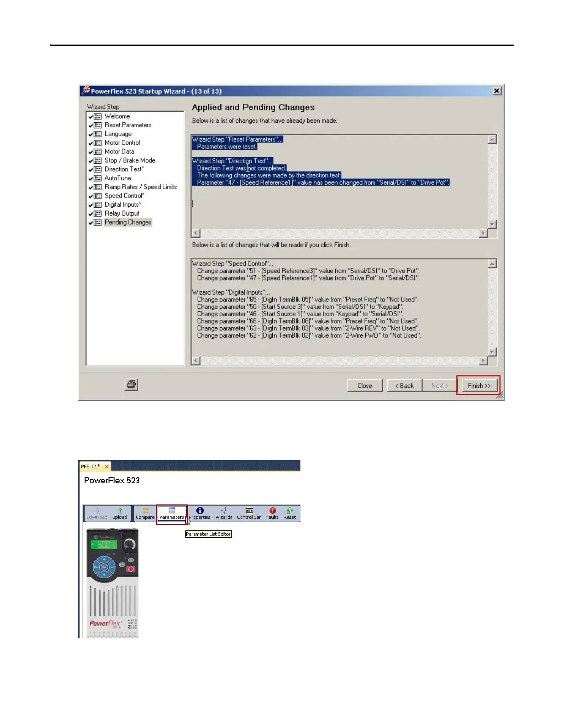The width and height of the screenshot is (563, 728).
Task: Open drive Properties from the toolbar
Action: [200, 513]
